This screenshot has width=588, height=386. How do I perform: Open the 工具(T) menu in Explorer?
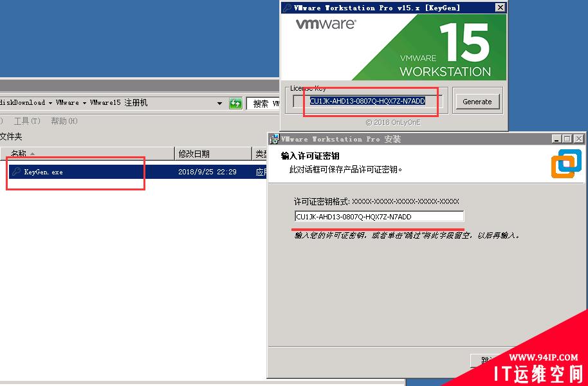pos(27,121)
